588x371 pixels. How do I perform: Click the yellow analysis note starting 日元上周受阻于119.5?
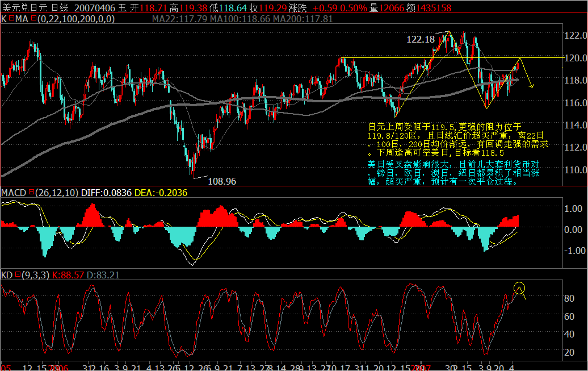point(458,140)
